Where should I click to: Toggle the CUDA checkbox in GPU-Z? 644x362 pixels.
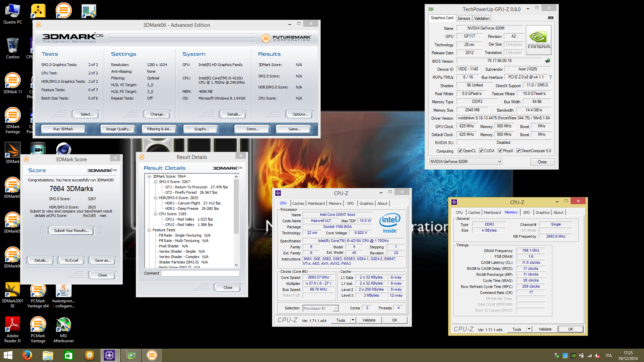[481, 151]
